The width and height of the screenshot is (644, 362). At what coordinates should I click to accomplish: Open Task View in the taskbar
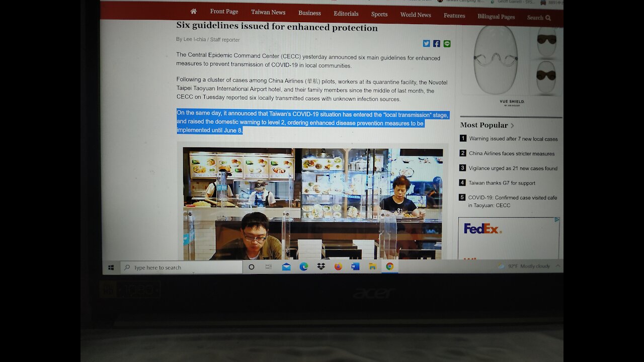click(269, 267)
